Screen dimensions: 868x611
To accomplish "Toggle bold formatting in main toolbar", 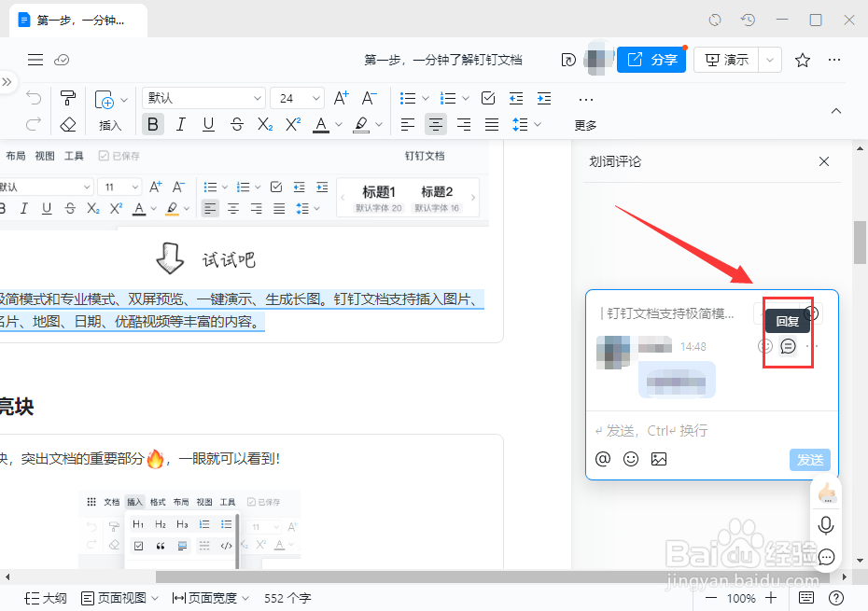I will pyautogui.click(x=153, y=124).
